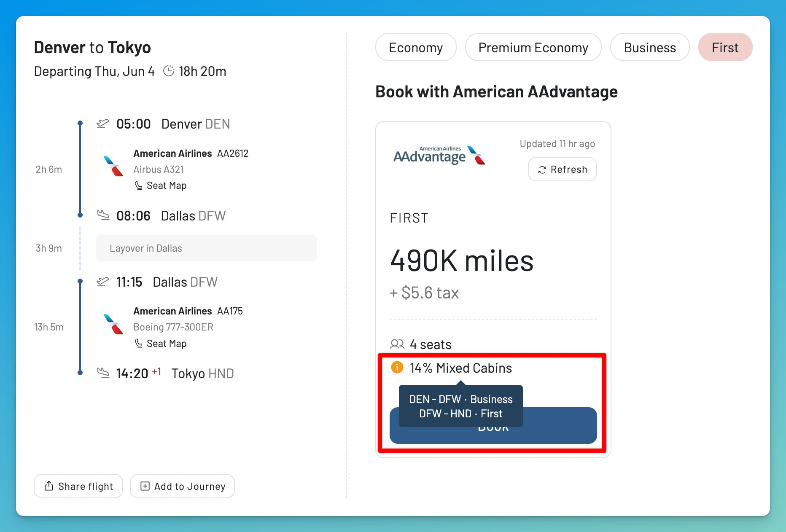Image resolution: width=786 pixels, height=532 pixels.
Task: Click the Departing Thu, Jun 4 text
Action: pos(94,71)
